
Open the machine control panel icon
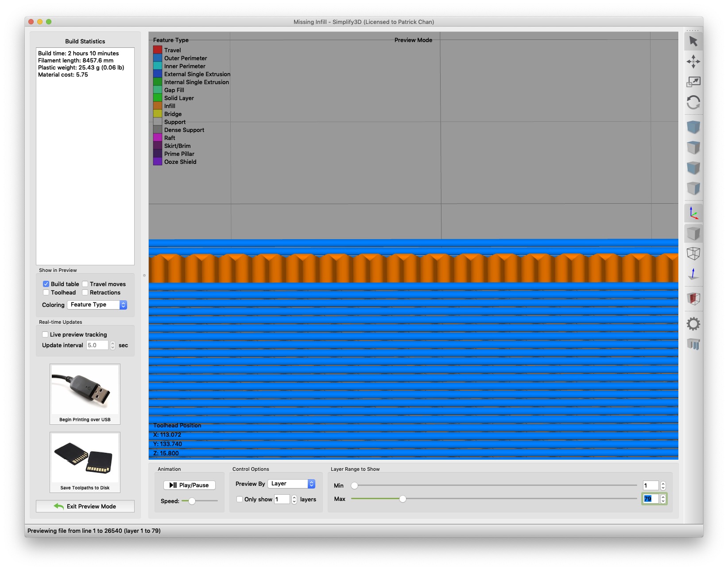coord(693,344)
